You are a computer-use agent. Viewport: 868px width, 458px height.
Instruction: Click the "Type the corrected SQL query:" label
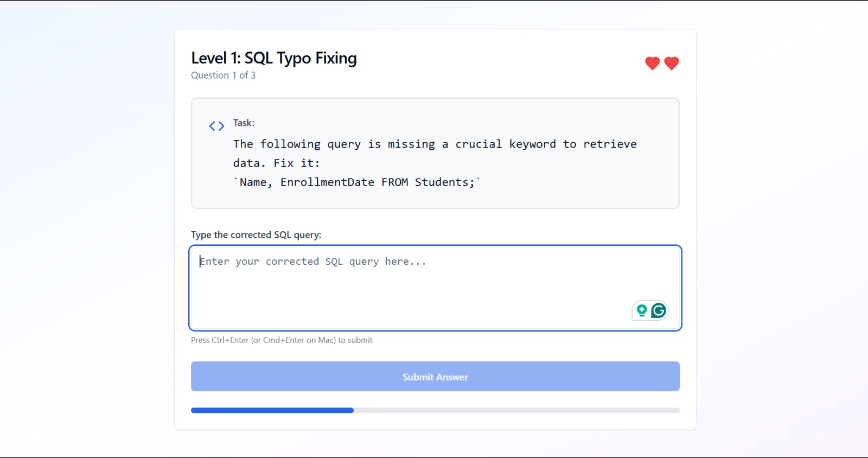(256, 235)
